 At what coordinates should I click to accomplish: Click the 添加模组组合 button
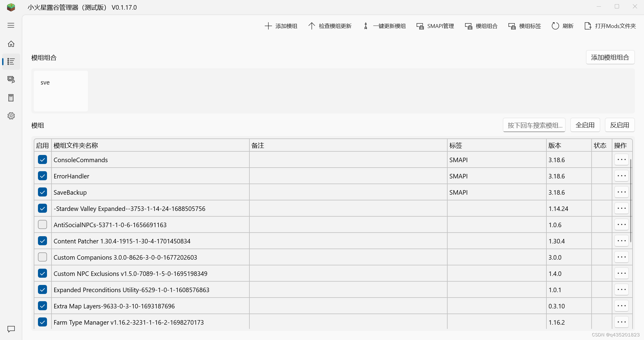coord(610,57)
